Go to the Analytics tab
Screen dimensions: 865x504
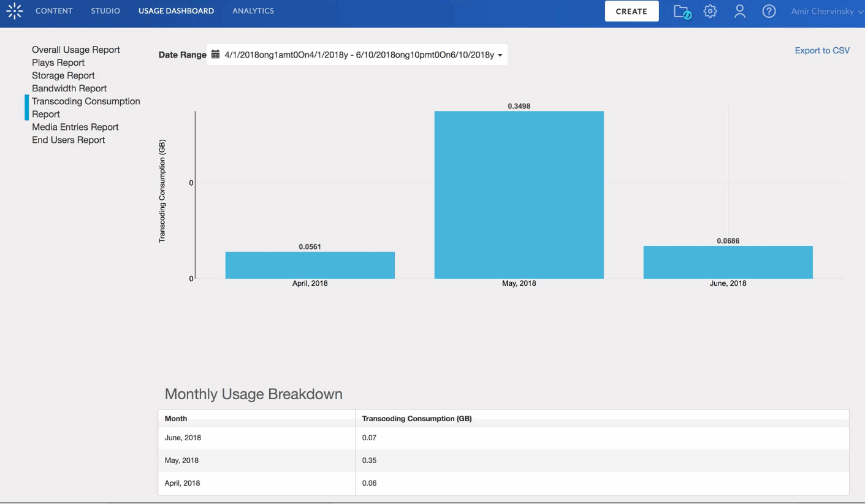point(253,11)
